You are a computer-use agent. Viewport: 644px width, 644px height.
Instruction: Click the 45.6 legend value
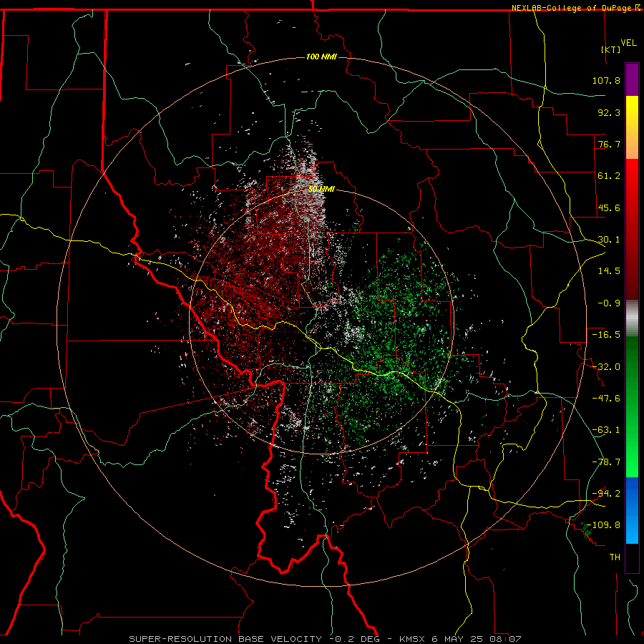pos(609,208)
